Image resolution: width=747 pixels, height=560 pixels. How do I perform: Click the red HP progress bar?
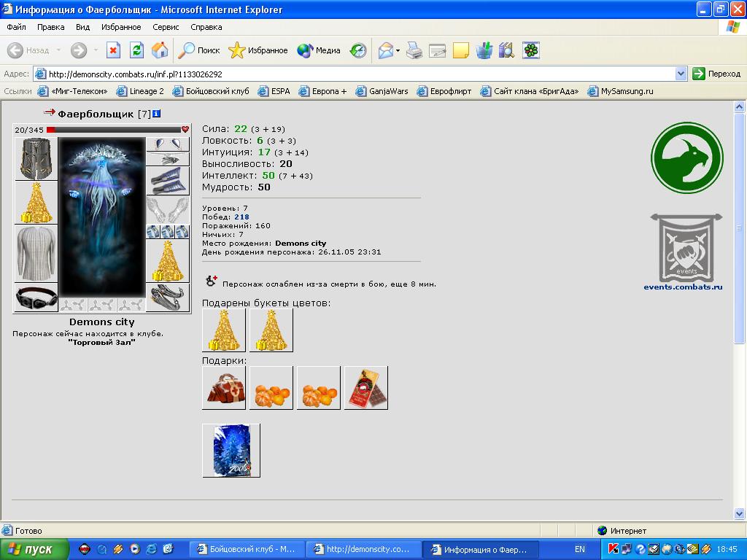click(x=113, y=130)
